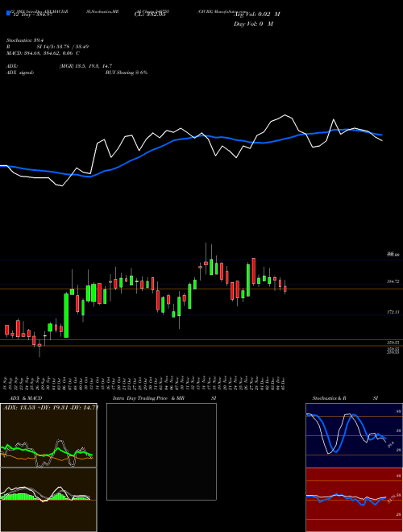Click the "MACD: 384.68, 384.62, 0.06 C" line
This screenshot has height=532, width=403.
tap(43, 53)
